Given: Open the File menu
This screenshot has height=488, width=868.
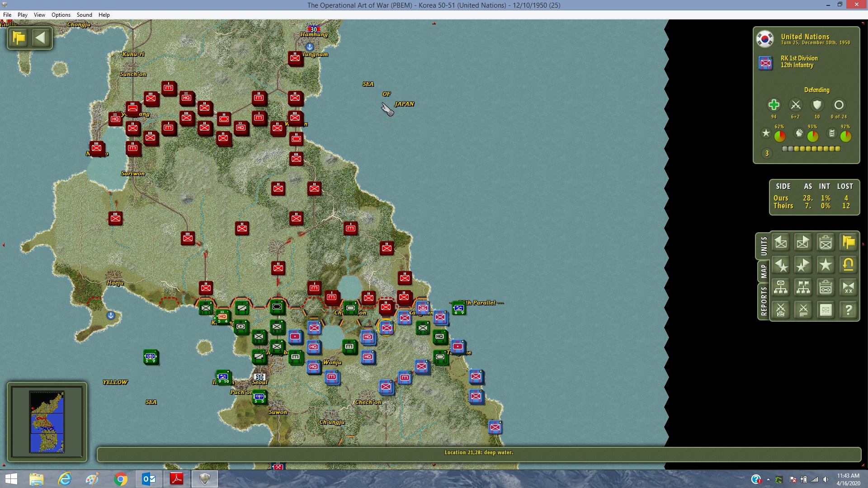Looking at the screenshot, I should tap(7, 15).
